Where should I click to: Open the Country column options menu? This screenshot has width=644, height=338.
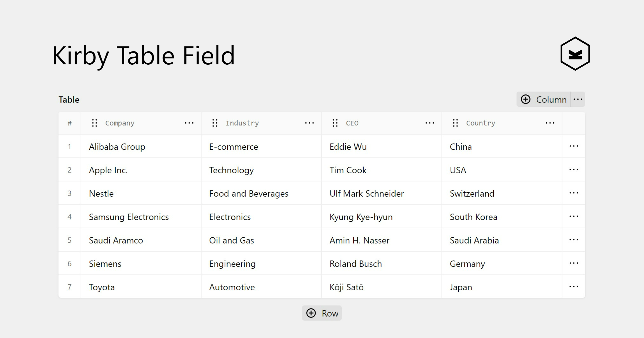[550, 123]
